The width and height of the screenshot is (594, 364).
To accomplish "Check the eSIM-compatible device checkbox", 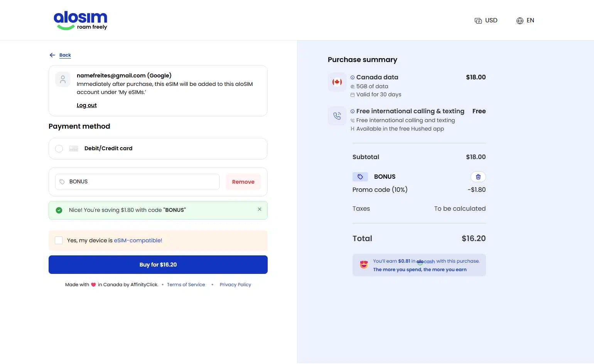I will tap(59, 240).
